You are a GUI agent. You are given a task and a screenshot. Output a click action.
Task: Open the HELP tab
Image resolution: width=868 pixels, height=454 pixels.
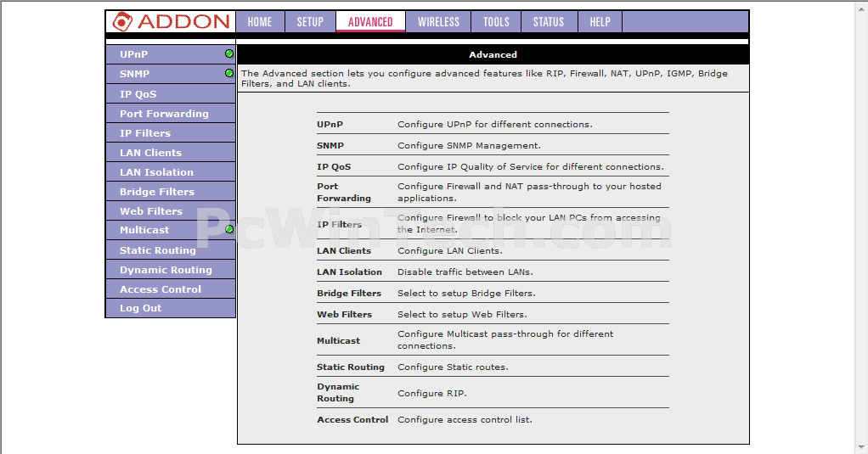tap(600, 21)
